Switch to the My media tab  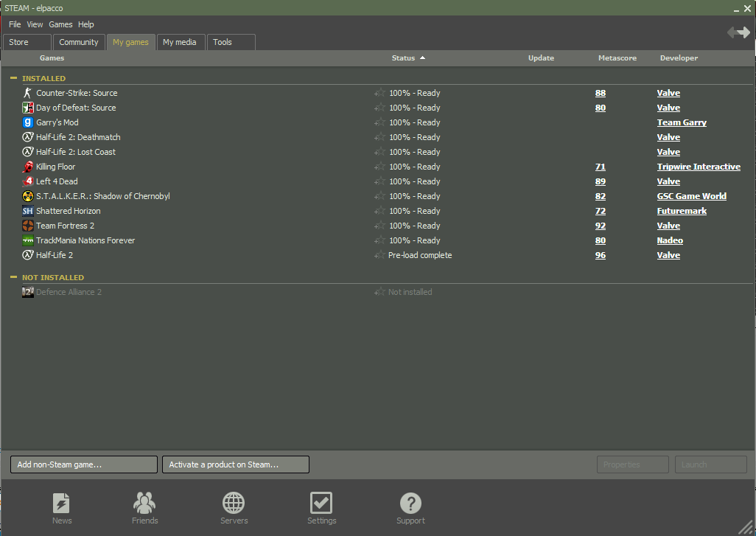tap(181, 42)
